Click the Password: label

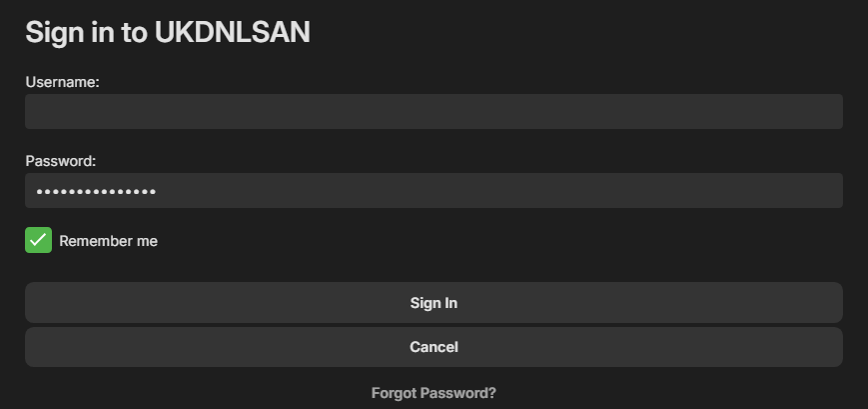click(60, 161)
